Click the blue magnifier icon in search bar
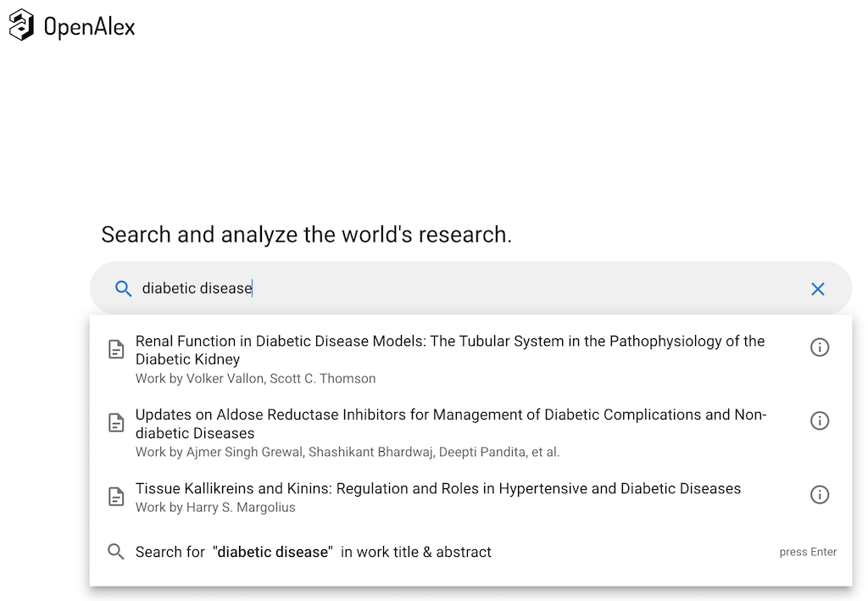The height and width of the screenshot is (601, 868). (123, 289)
